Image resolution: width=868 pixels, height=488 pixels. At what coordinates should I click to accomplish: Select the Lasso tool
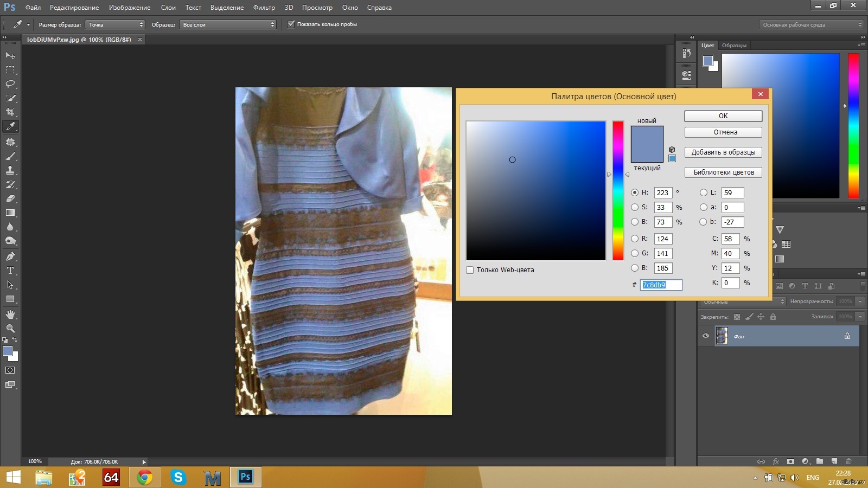pyautogui.click(x=10, y=84)
